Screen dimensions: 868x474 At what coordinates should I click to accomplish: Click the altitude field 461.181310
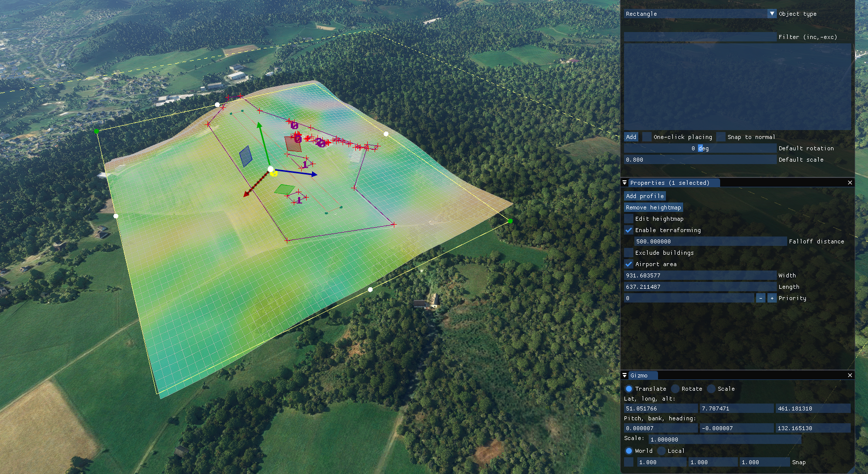click(x=813, y=408)
